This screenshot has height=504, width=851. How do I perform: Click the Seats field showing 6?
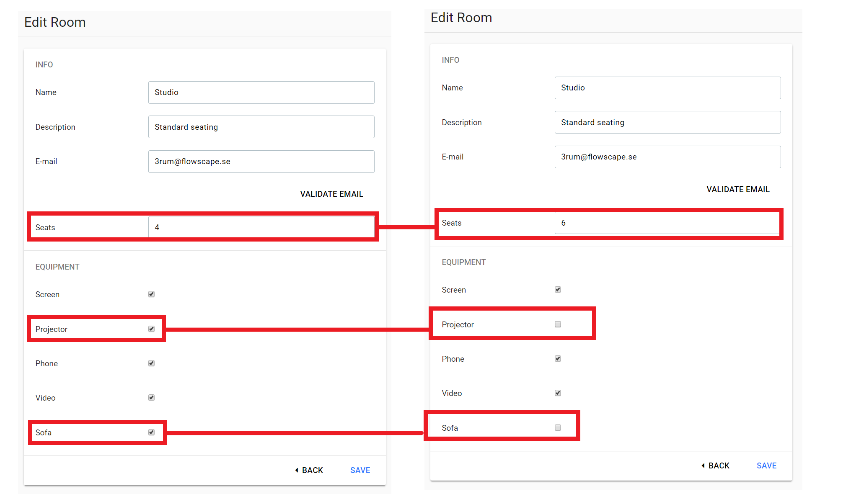[667, 223]
